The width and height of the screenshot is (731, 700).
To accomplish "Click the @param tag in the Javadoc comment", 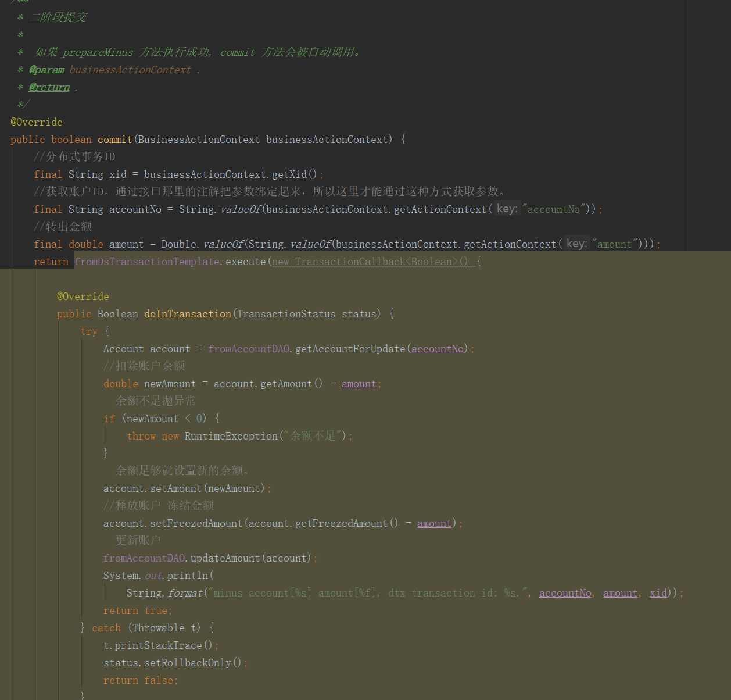I will [46, 70].
